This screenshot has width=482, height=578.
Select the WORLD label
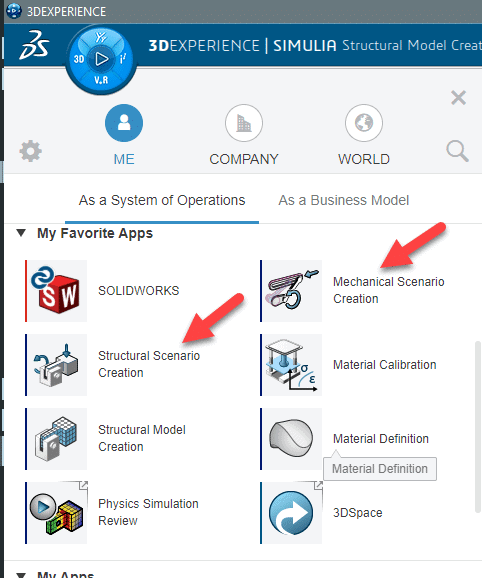point(364,159)
